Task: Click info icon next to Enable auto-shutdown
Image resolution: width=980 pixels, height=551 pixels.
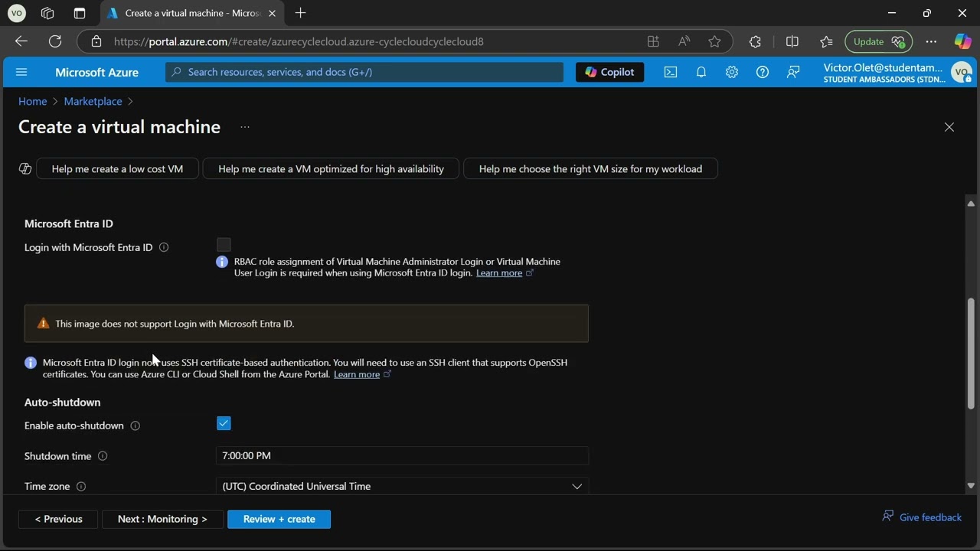Action: (x=136, y=425)
